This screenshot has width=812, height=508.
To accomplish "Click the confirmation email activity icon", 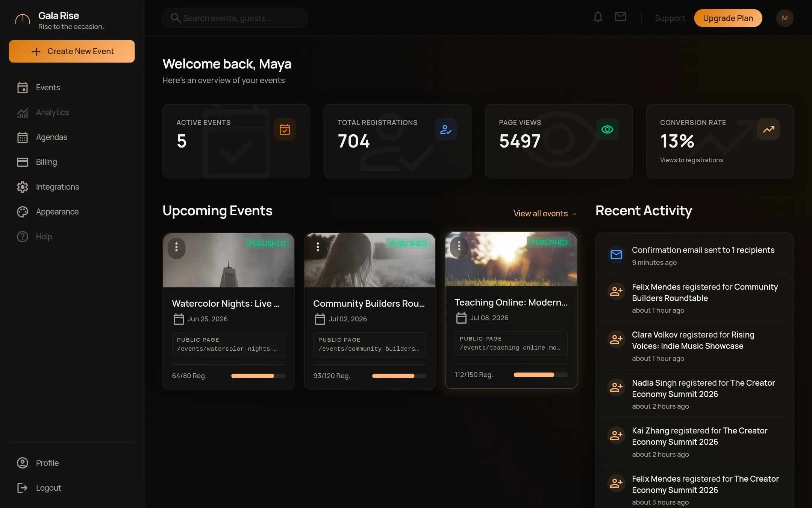I will (x=616, y=255).
